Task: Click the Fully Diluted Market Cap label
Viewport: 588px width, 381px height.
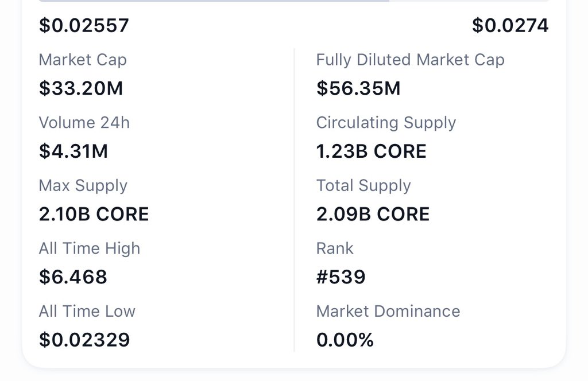Action: tap(410, 60)
